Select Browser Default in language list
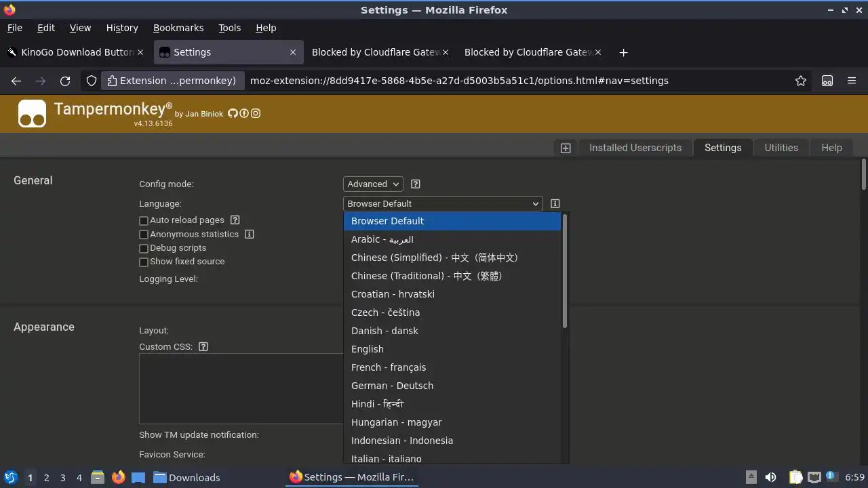This screenshot has width=868, height=488. [452, 221]
